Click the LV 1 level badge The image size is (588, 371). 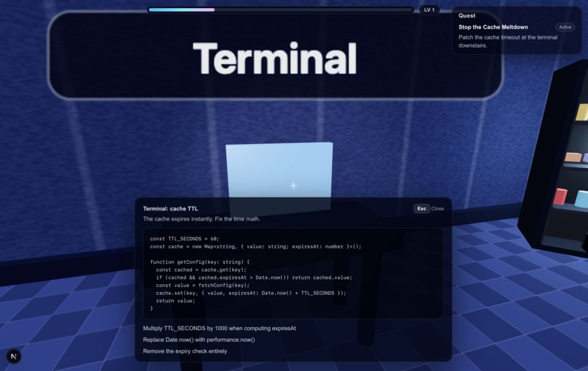430,9
